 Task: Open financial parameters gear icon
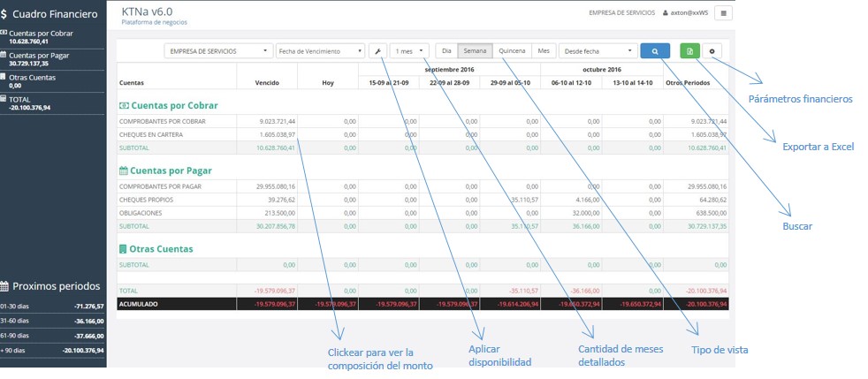pyautogui.click(x=712, y=51)
